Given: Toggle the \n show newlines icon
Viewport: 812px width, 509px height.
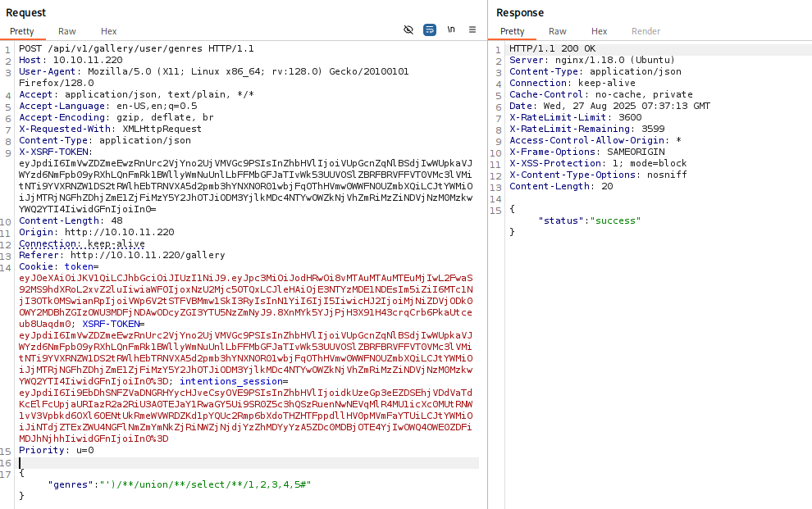Looking at the screenshot, I should pos(451,30).
